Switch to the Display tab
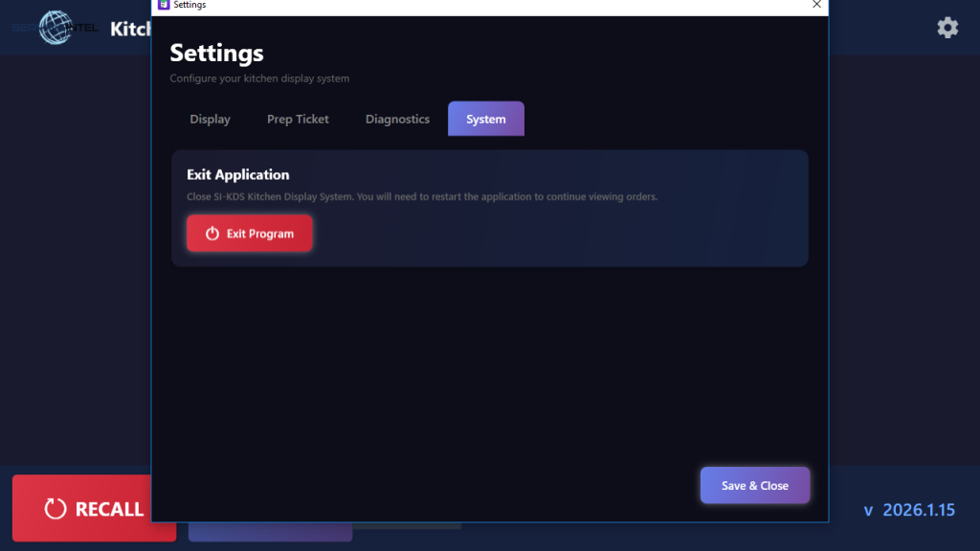Image resolution: width=980 pixels, height=551 pixels. [x=210, y=120]
